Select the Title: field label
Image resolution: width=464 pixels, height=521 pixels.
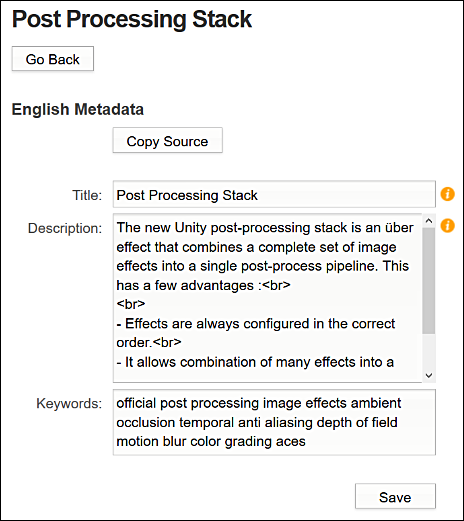87,195
